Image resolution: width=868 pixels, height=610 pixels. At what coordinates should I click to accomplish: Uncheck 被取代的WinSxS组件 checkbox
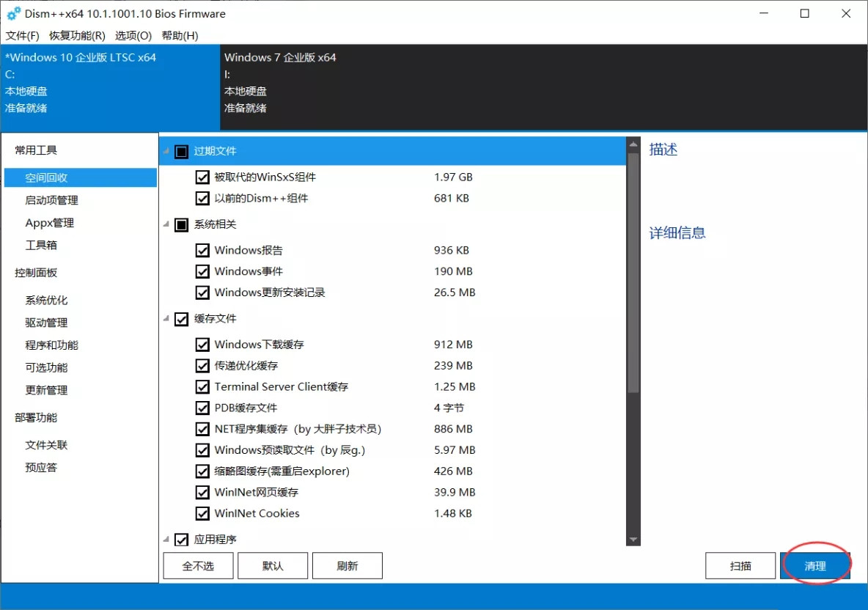tap(202, 177)
